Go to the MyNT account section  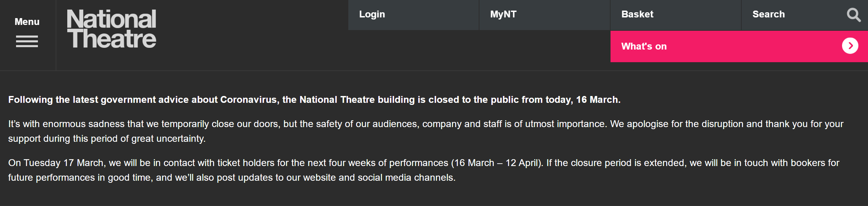click(503, 14)
